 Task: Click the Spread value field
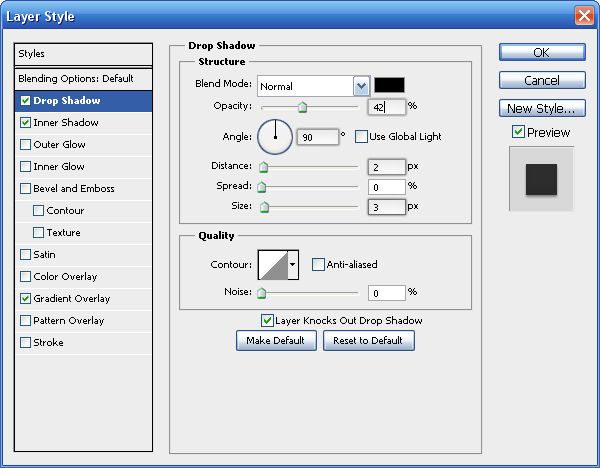tap(386, 187)
